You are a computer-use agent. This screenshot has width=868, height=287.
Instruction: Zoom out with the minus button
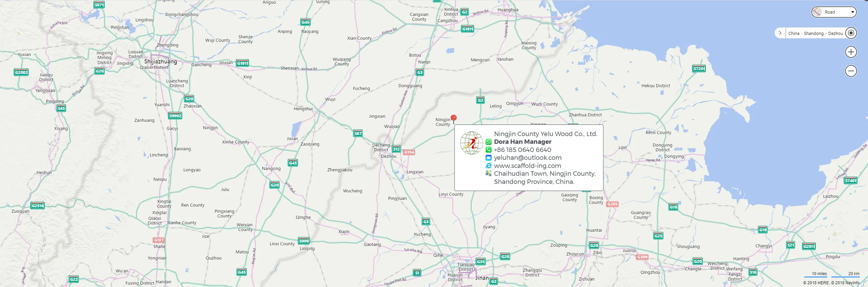tap(851, 71)
